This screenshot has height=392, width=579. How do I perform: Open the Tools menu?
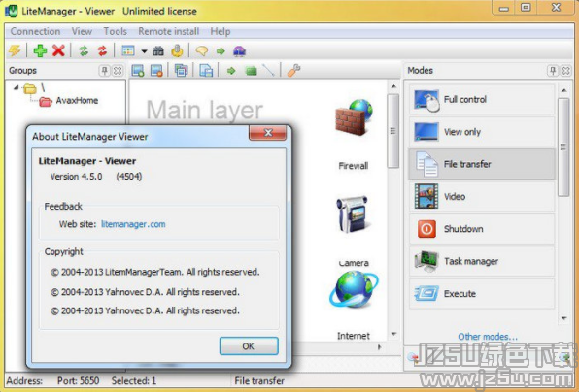click(x=116, y=31)
